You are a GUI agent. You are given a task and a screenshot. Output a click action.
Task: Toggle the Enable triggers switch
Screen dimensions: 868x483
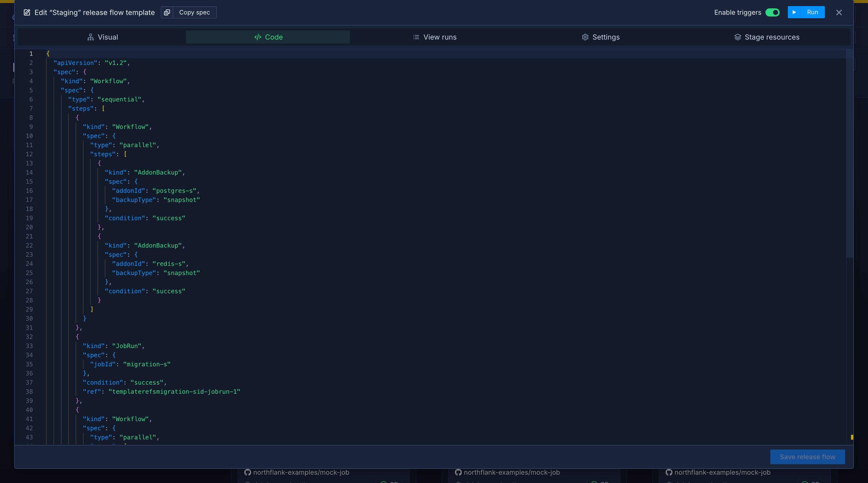(772, 12)
